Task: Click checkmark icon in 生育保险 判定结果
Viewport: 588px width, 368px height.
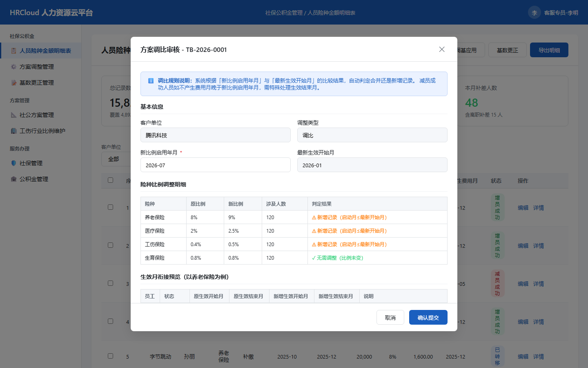Action: pos(314,258)
